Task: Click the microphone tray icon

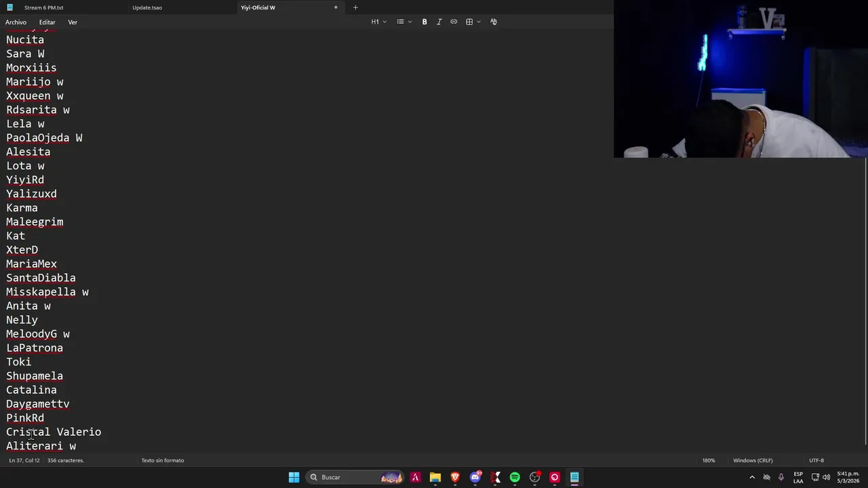Action: pos(781,477)
